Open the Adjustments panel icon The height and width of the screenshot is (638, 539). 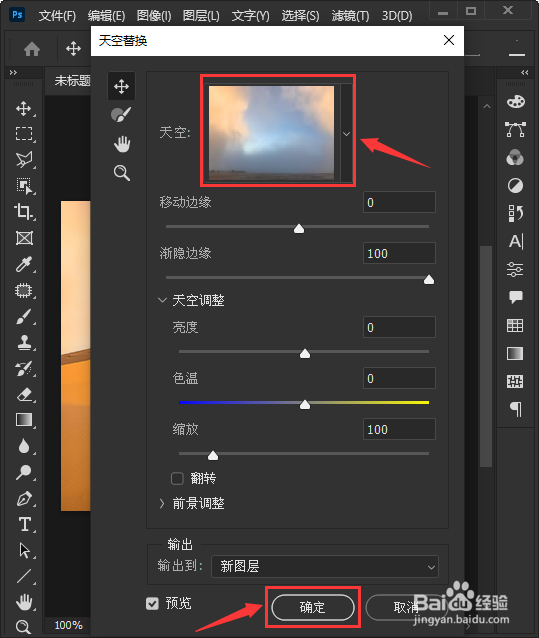[515, 186]
